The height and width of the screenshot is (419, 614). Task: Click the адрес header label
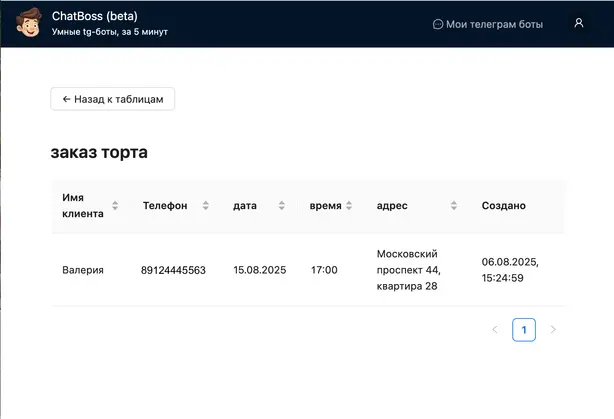tap(392, 206)
